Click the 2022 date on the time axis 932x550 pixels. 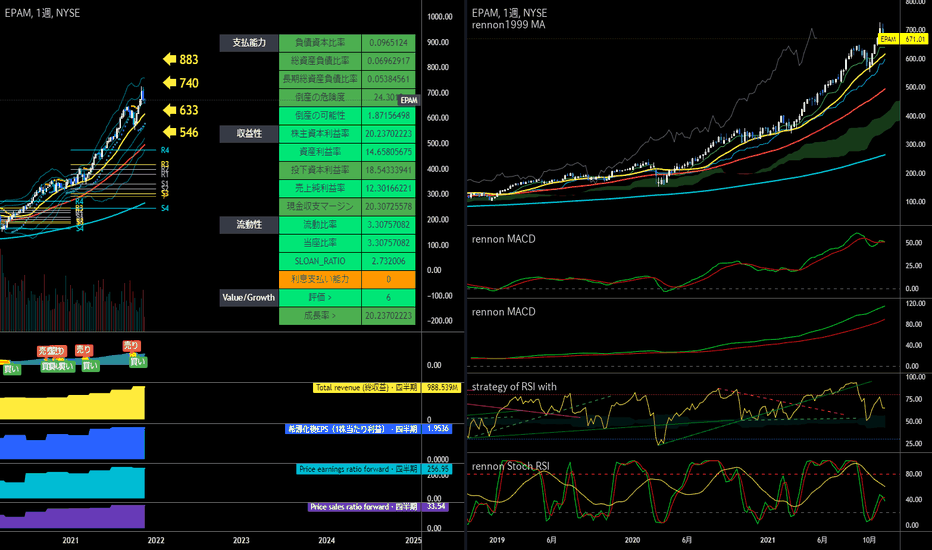click(x=156, y=540)
